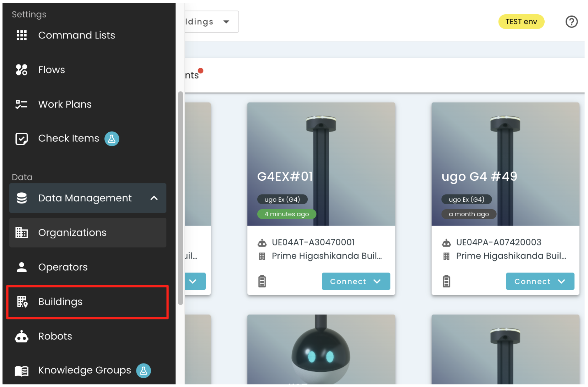Open the buildings dropdown at top
Viewport: 588px width, 387px height.
[x=211, y=22]
